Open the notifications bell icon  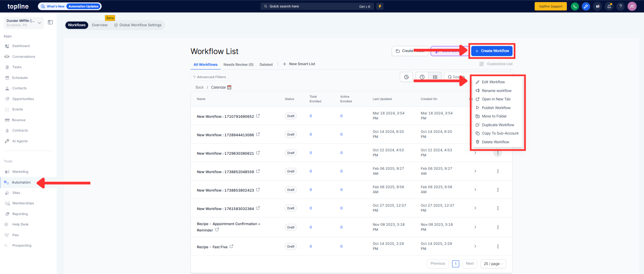tap(609, 6)
